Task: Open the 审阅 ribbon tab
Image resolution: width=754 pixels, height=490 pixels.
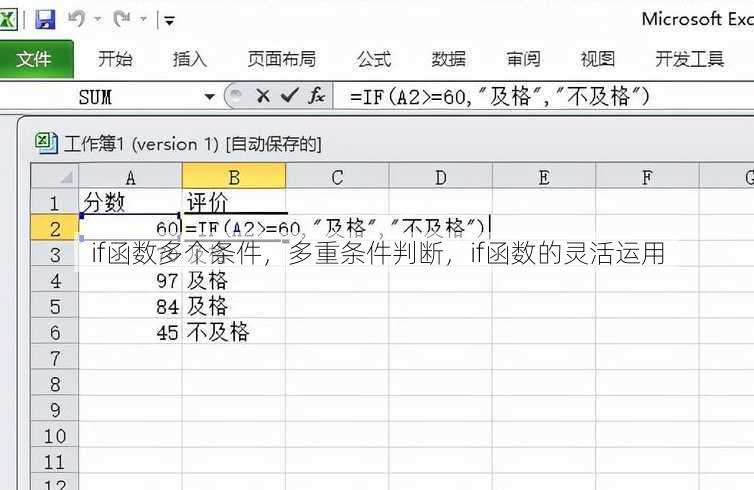Action: pos(523,59)
